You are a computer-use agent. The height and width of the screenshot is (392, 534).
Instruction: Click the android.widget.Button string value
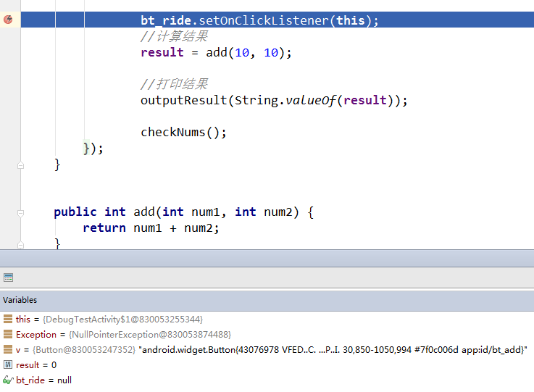[333, 350]
